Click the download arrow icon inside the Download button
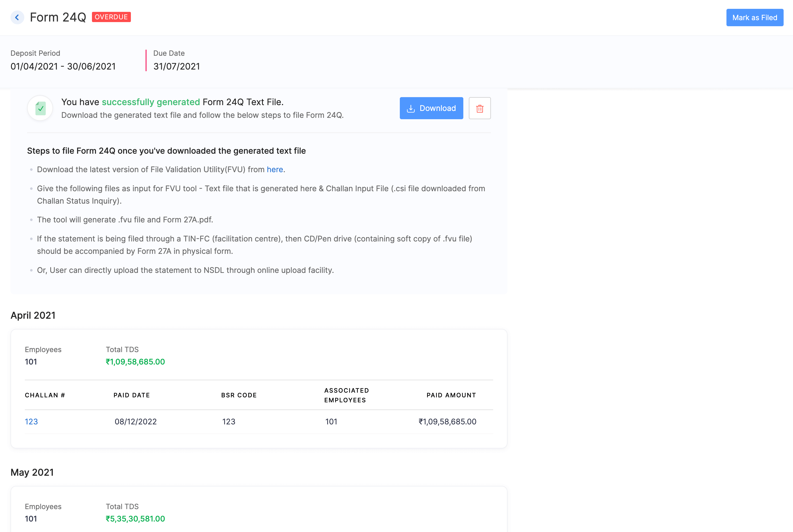This screenshot has height=532, width=793. [x=411, y=108]
